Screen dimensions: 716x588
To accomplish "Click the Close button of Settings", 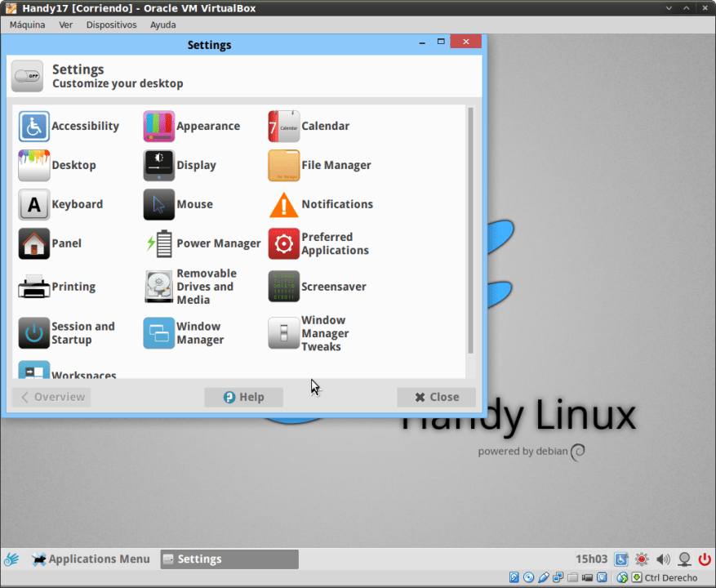I will 436,397.
